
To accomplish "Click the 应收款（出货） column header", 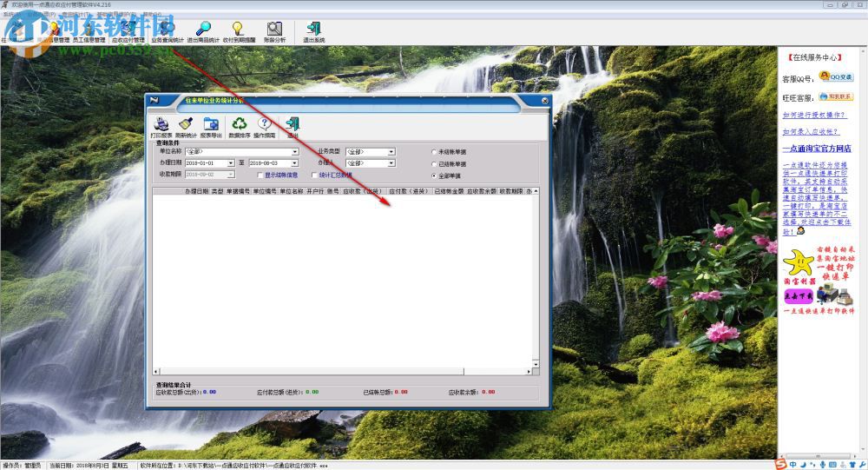I will coord(363,190).
